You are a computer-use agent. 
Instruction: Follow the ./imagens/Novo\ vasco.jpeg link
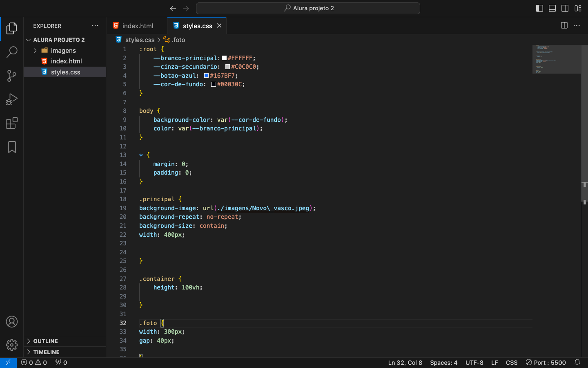coord(263,208)
